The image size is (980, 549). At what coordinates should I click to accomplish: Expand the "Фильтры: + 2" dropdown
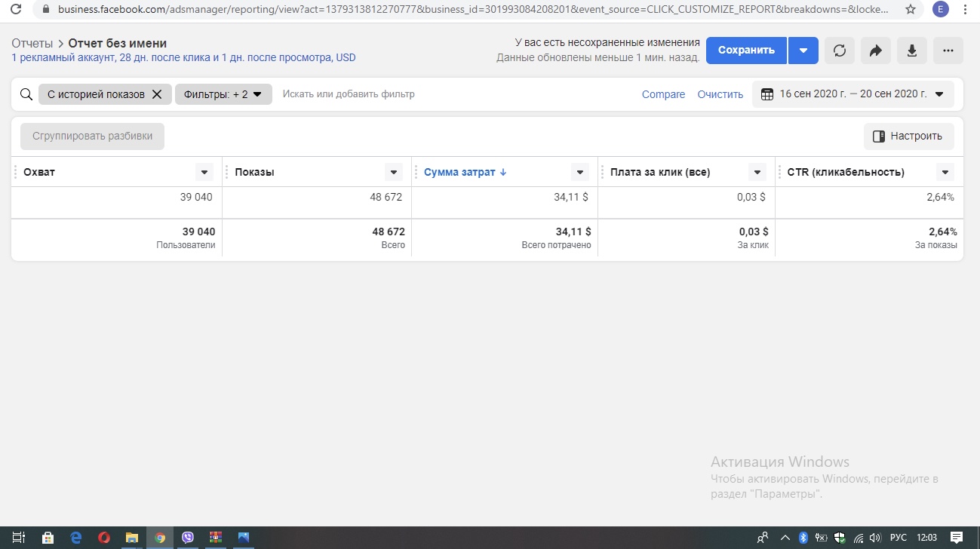223,94
